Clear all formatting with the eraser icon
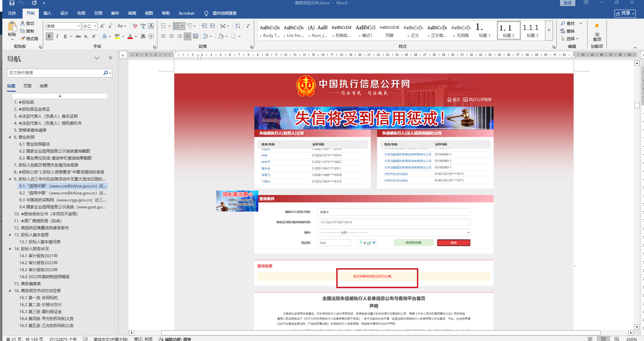Screen dimensions: 644x341 tap(135, 26)
